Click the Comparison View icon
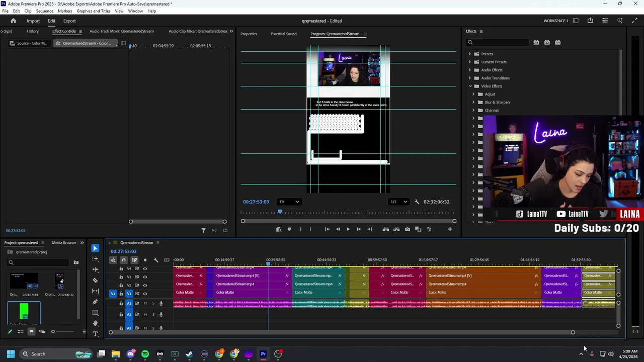 (x=419, y=229)
